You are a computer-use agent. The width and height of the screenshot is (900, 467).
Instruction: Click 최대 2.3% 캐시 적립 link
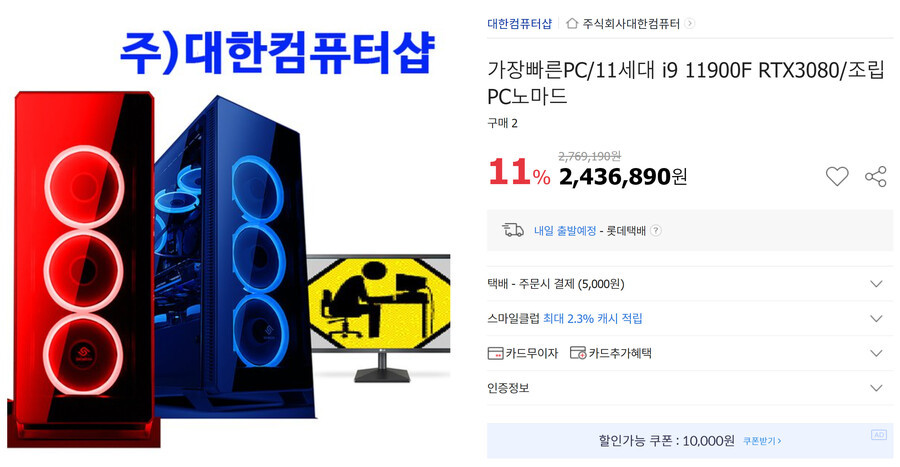point(592,318)
